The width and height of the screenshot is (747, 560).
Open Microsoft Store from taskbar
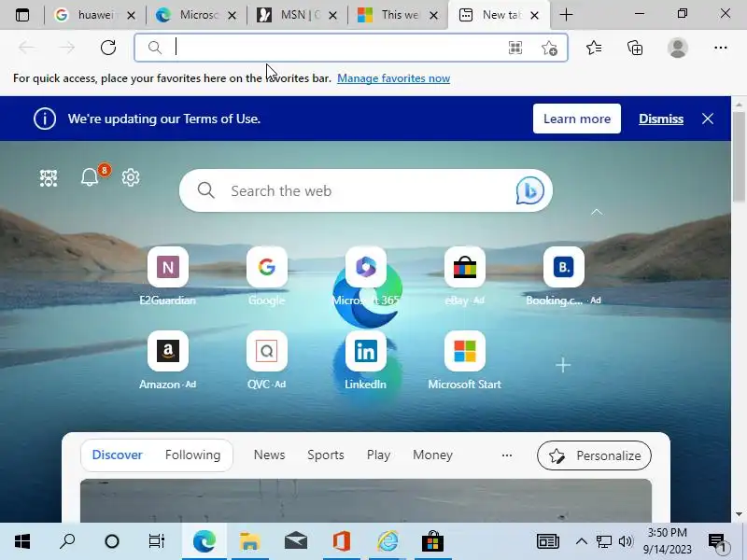point(432,541)
